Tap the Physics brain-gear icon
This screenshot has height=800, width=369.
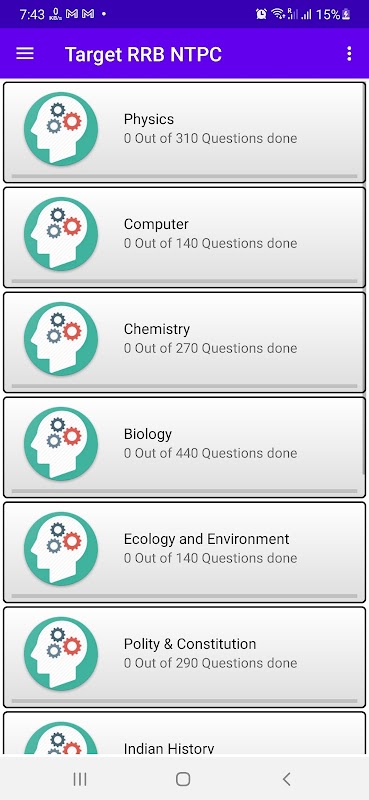61,129
